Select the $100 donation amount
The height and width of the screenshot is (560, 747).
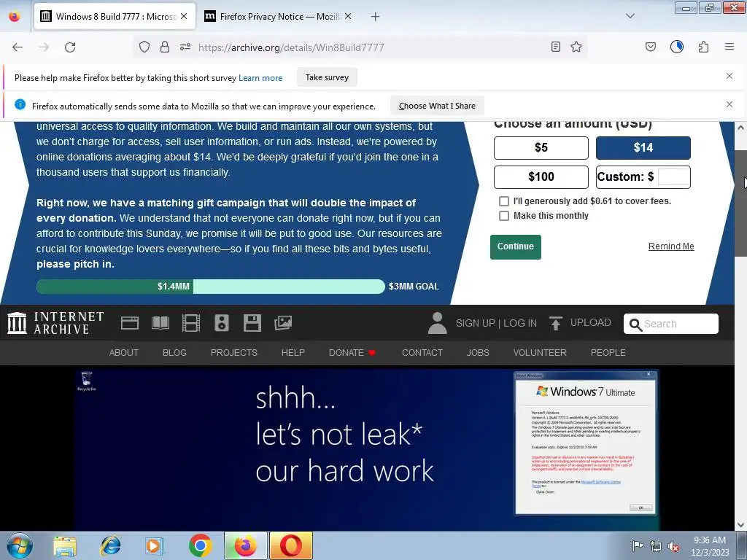(541, 176)
